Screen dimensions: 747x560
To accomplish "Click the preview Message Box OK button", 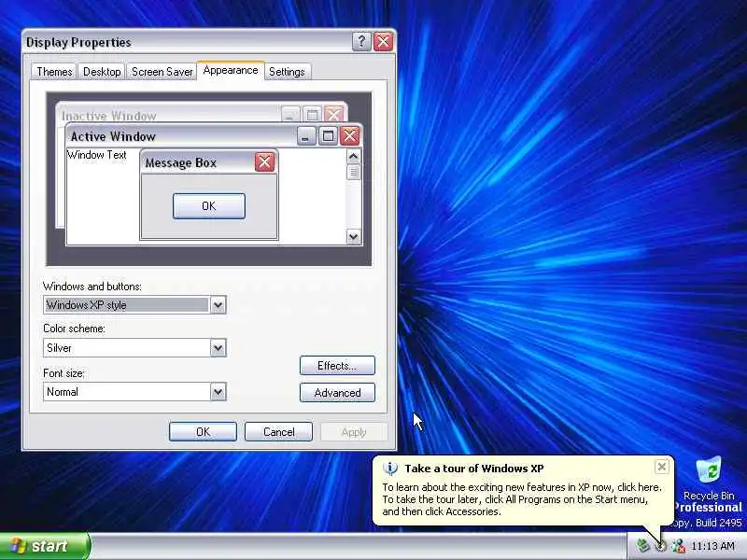I will (209, 206).
